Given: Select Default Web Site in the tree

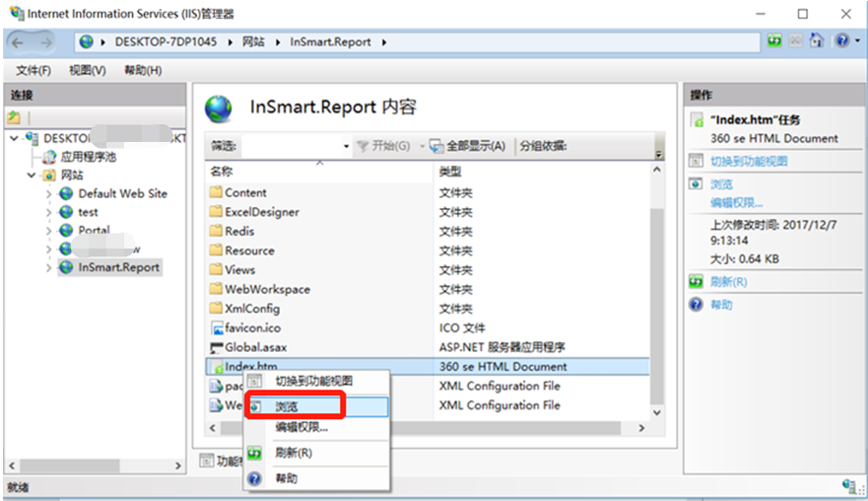Looking at the screenshot, I should click(122, 193).
